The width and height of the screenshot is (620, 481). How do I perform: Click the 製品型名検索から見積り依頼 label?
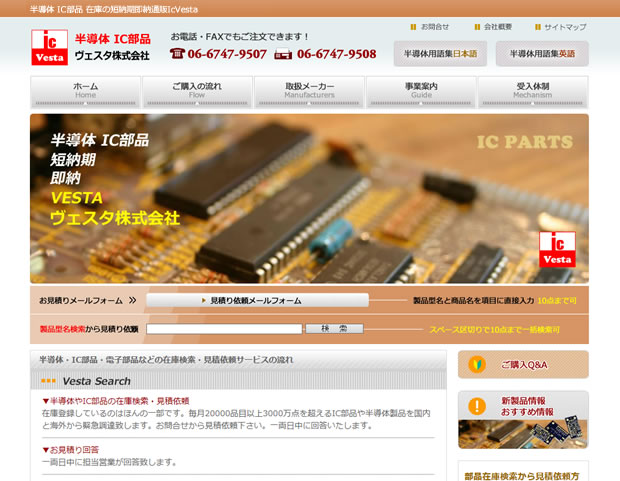click(x=89, y=329)
